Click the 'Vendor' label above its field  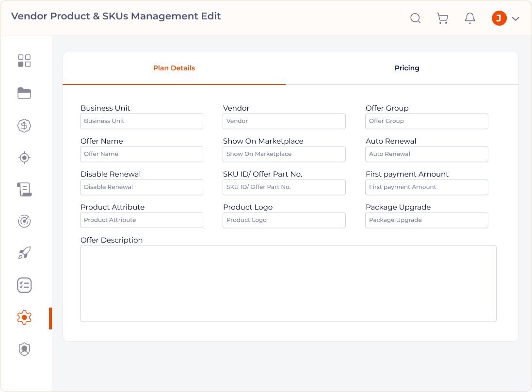click(236, 108)
